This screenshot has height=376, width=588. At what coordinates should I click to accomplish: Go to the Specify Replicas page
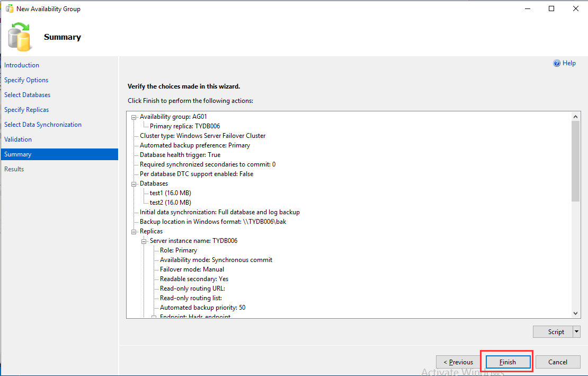(26, 110)
